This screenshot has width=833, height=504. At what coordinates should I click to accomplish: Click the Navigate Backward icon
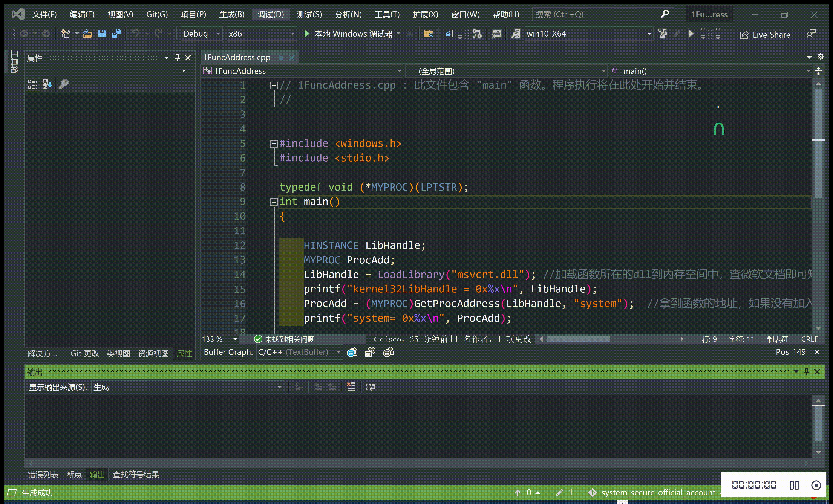tap(24, 34)
